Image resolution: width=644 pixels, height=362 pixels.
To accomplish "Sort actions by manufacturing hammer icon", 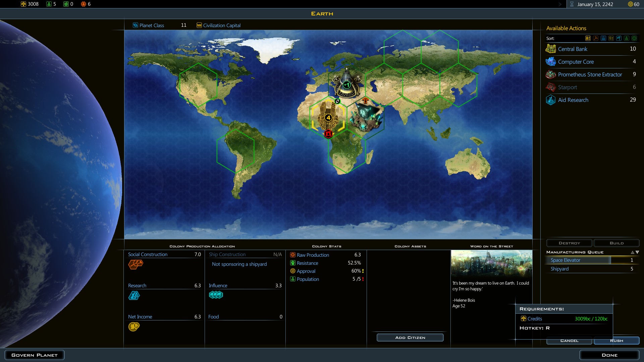I will 596,38.
